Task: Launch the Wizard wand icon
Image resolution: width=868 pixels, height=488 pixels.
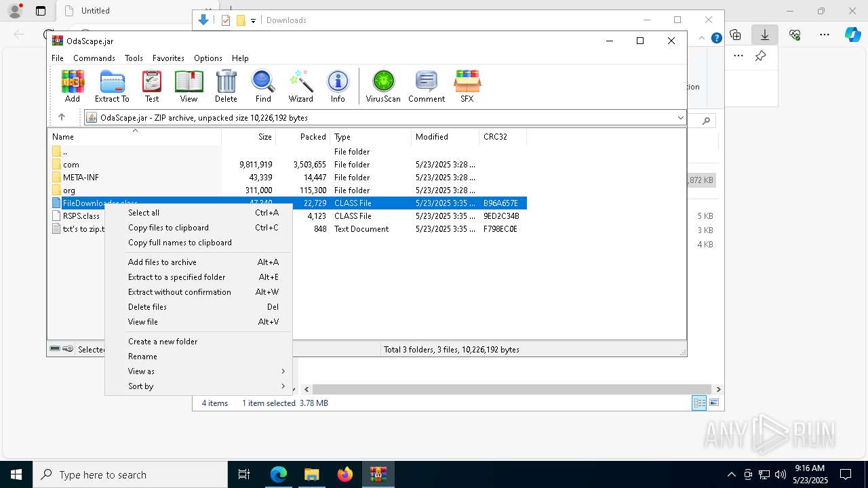Action: click(x=300, y=86)
